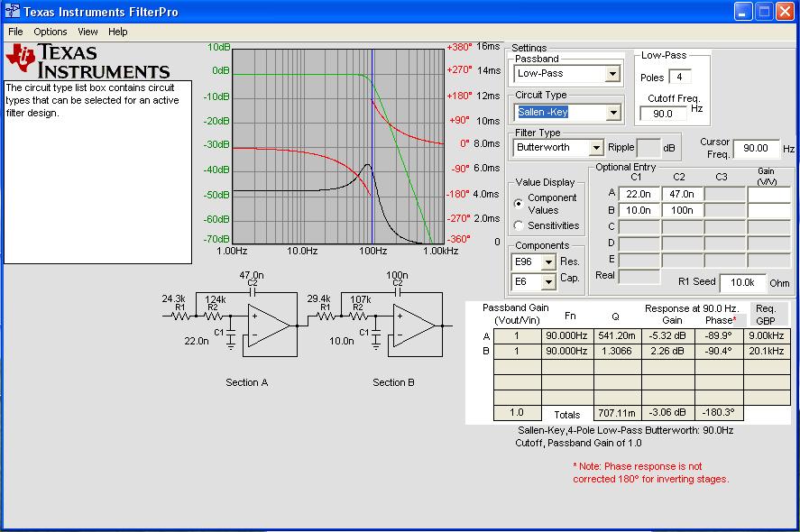Click the Texas Instruments logo
Viewport: 800px width, 532px height.
(87, 61)
